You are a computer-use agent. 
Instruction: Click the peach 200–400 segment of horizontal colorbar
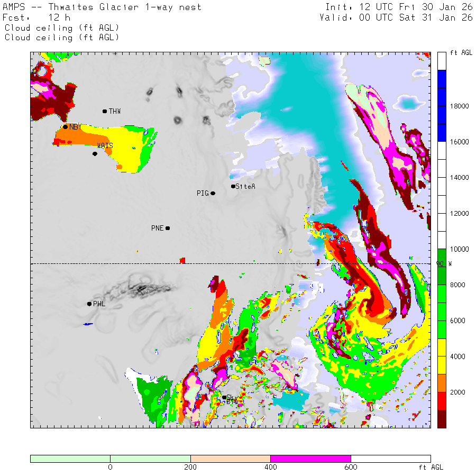pos(231,459)
